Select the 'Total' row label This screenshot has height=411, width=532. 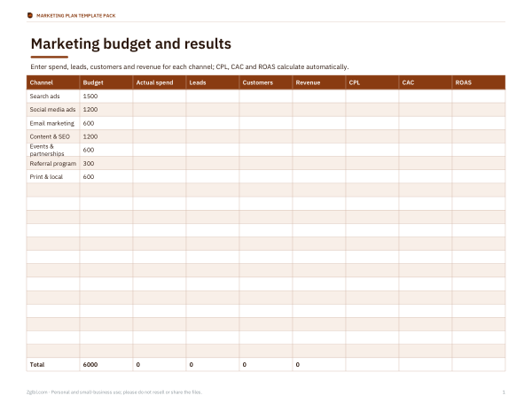point(37,365)
